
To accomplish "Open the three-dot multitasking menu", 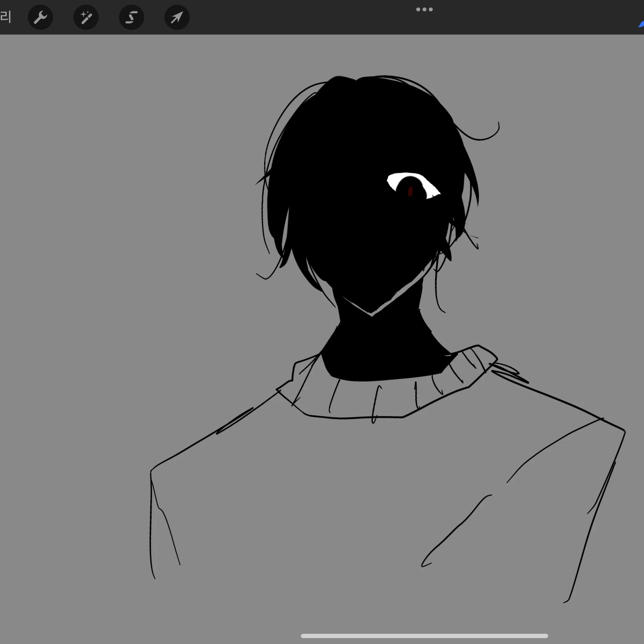I will pos(424,9).
